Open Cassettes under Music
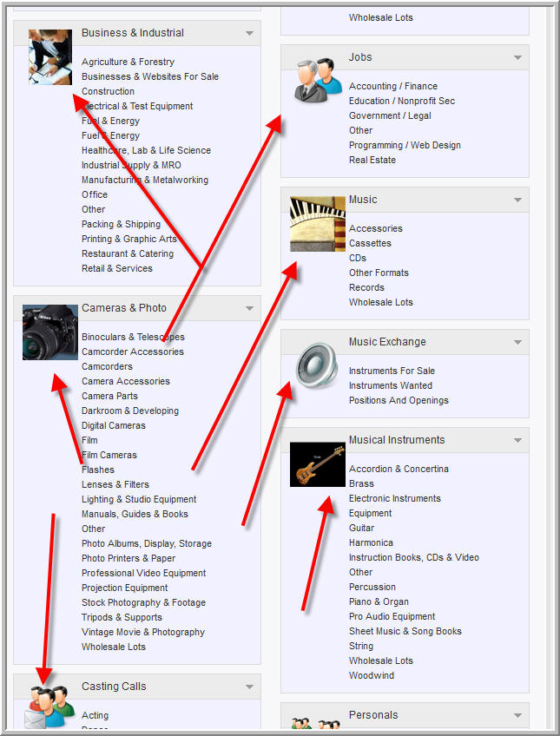 point(370,243)
